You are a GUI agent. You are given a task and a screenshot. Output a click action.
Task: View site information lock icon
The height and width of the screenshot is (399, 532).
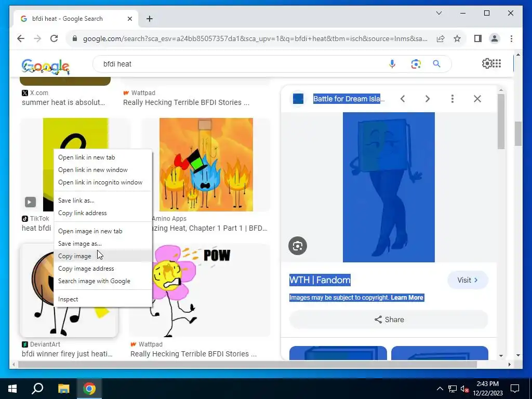(75, 38)
